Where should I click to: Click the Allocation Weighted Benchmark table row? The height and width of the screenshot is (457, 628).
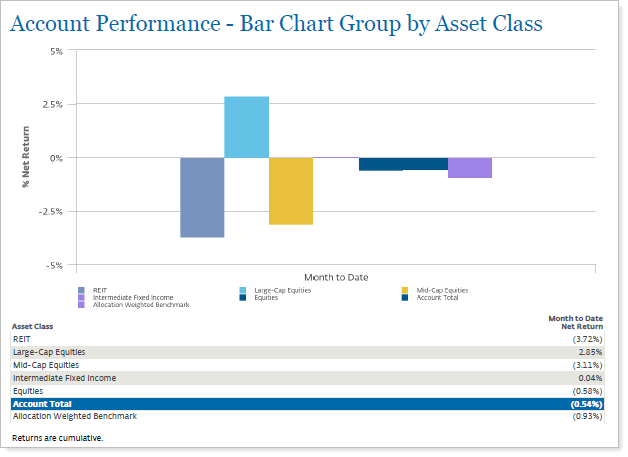[306, 416]
